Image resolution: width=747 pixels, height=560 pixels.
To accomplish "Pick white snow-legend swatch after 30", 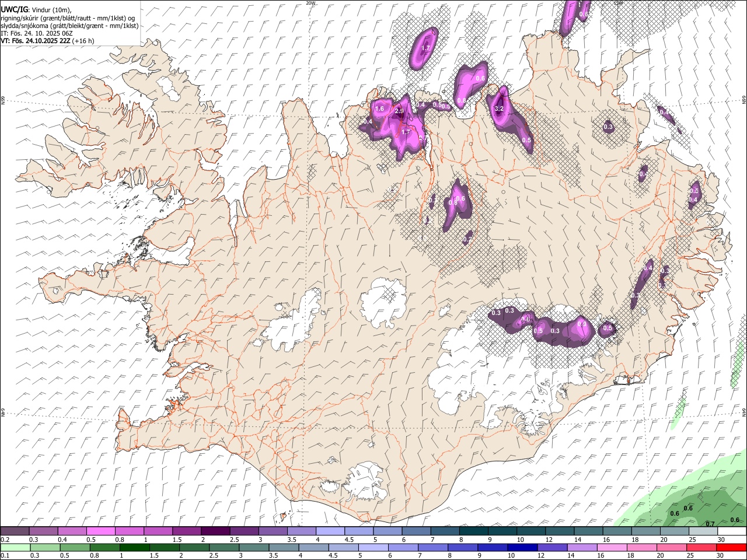I will (732, 531).
